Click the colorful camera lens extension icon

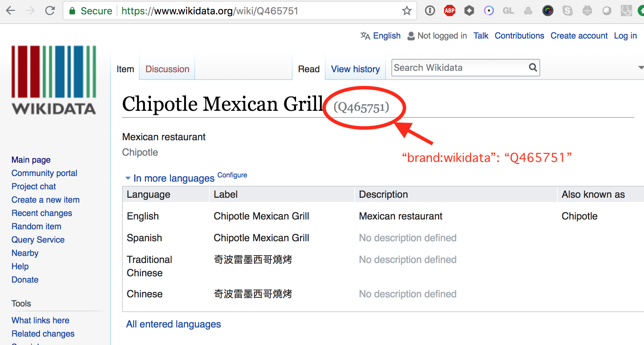pyautogui.click(x=548, y=11)
